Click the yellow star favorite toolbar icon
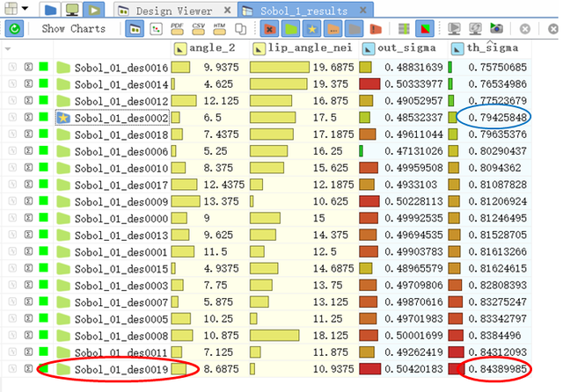Viewport: 563px width, 392px height. pyautogui.click(x=311, y=29)
